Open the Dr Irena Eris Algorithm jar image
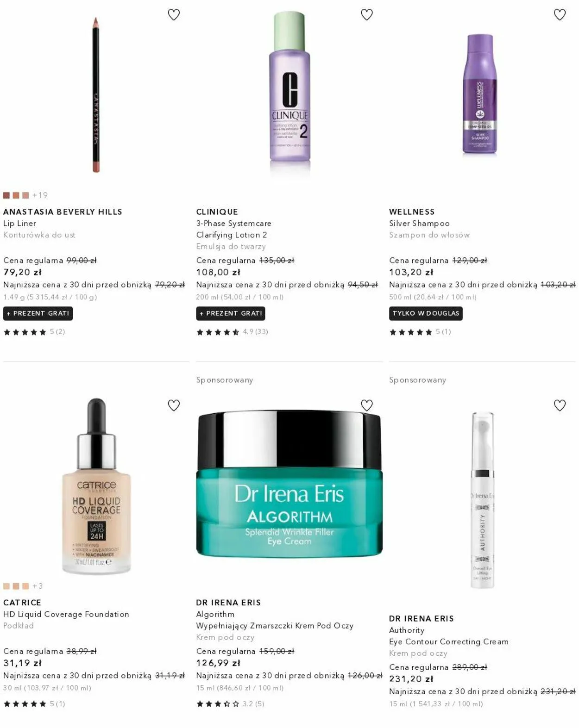Image resolution: width=579 pixels, height=728 pixels. [x=289, y=484]
